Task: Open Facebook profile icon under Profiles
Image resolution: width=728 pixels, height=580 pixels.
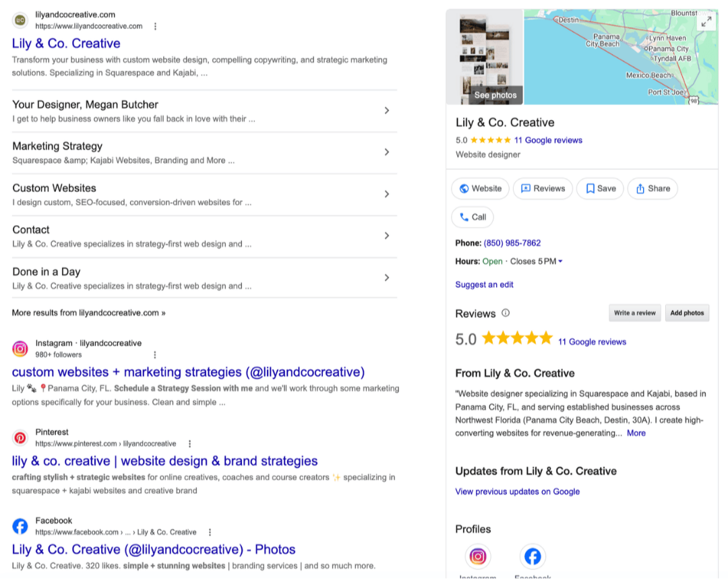Action: 533,556
